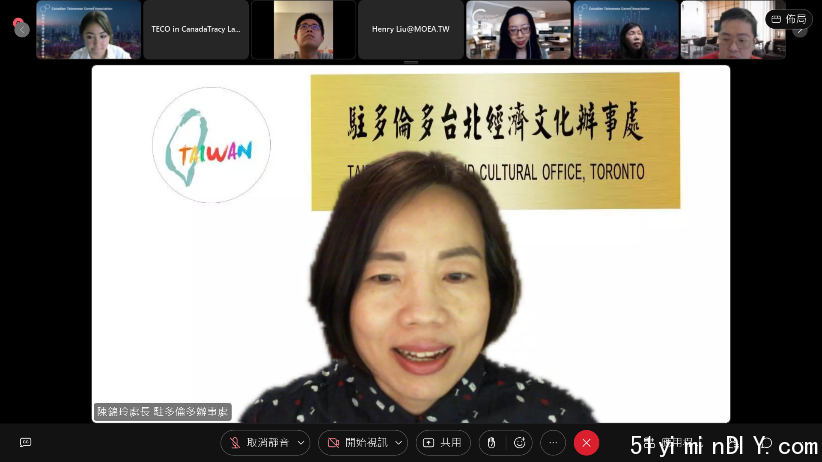Click the 取消靜音 unmute microphone button
The height and width of the screenshot is (462, 822).
(x=260, y=443)
